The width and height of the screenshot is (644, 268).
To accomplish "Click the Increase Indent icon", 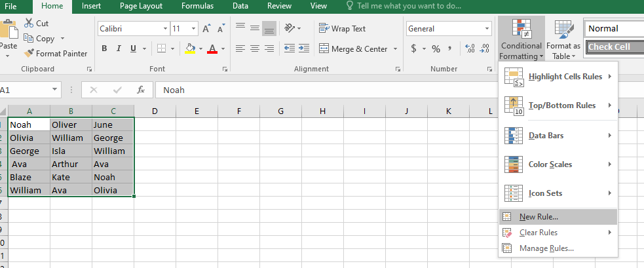I will 304,49.
